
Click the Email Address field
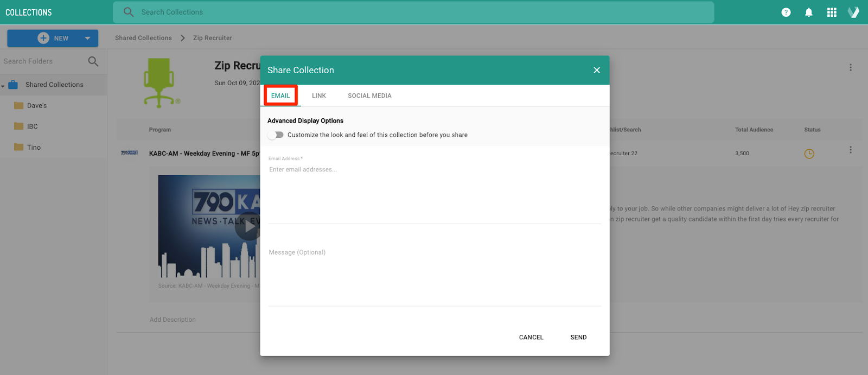click(435, 189)
